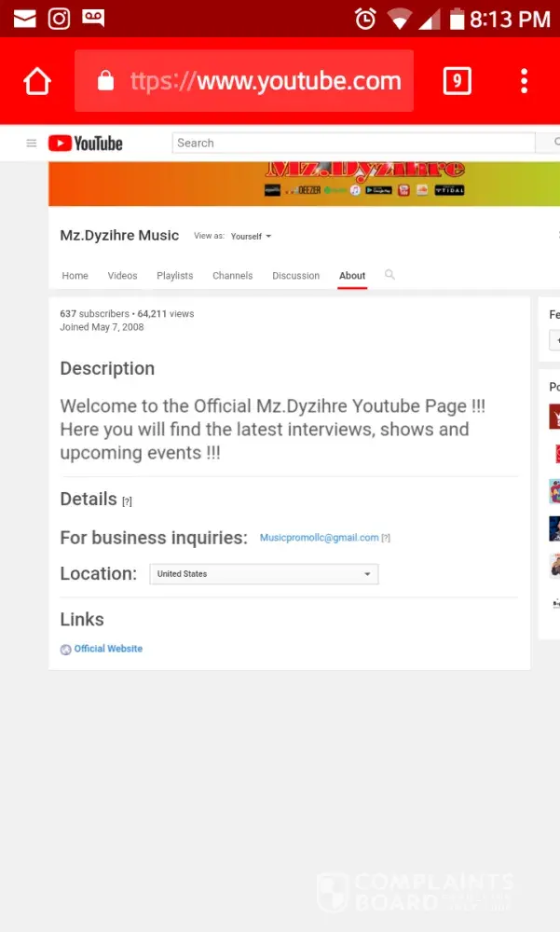Open the Official Website link

[x=108, y=649]
